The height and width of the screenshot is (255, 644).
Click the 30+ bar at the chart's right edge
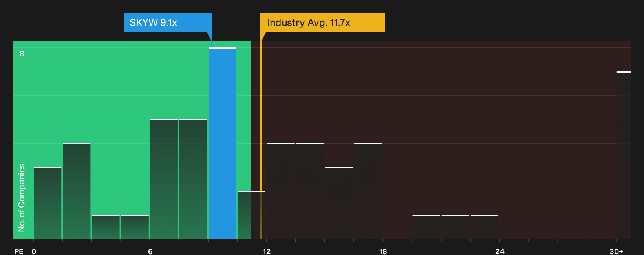(x=624, y=155)
